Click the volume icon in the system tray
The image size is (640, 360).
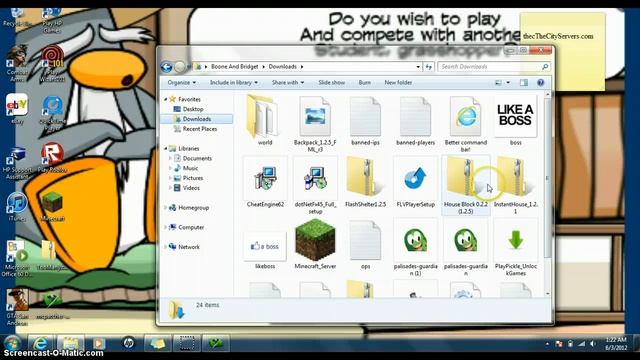click(x=592, y=344)
